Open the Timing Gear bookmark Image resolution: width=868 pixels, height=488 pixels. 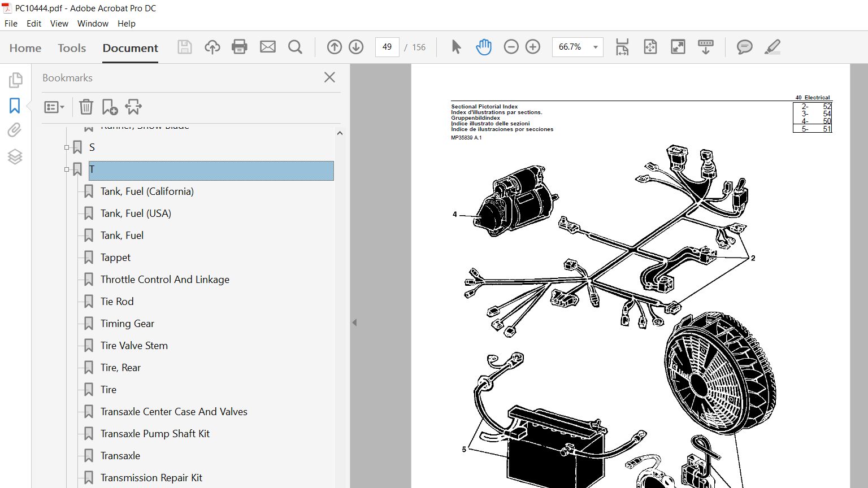(x=127, y=324)
